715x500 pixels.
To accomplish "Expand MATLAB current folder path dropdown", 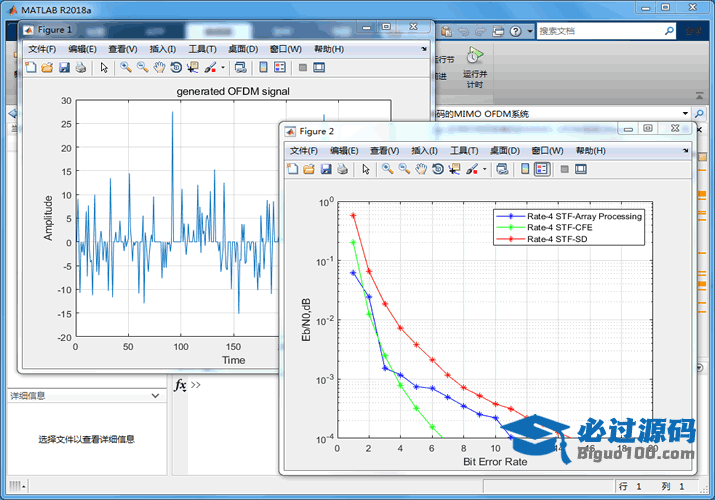I will tap(685, 113).
